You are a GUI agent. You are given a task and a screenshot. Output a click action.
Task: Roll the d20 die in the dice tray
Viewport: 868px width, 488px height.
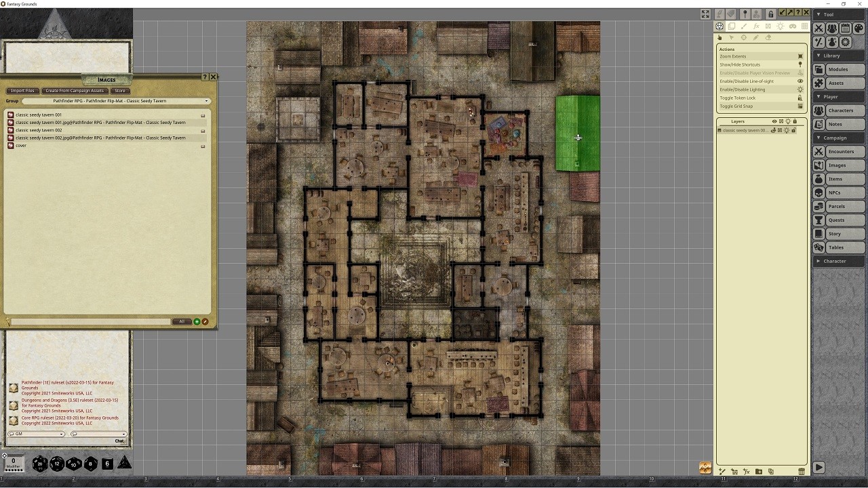click(39, 464)
